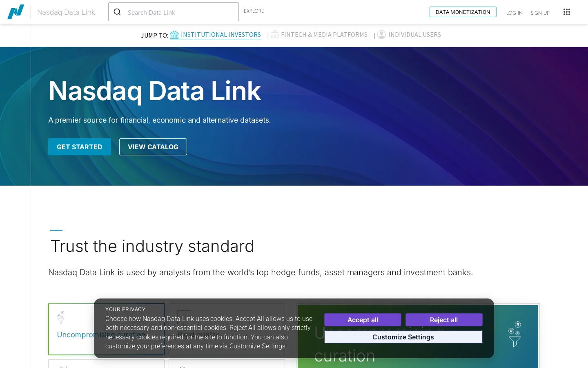The width and height of the screenshot is (588, 368).
Task: Click the Nasdaq logo icon
Action: pos(16,12)
